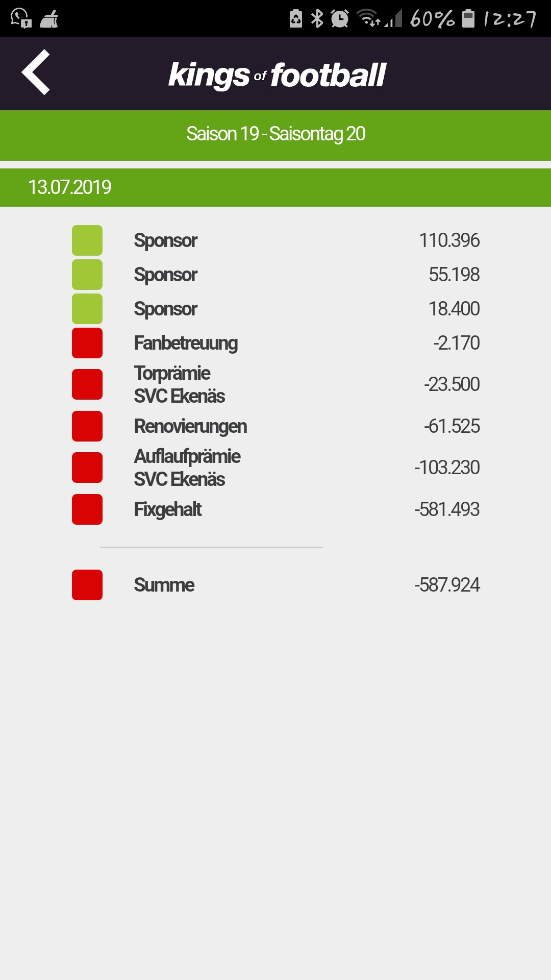
Task: Tap green swatch beside Sponsor 110.396
Action: click(87, 240)
